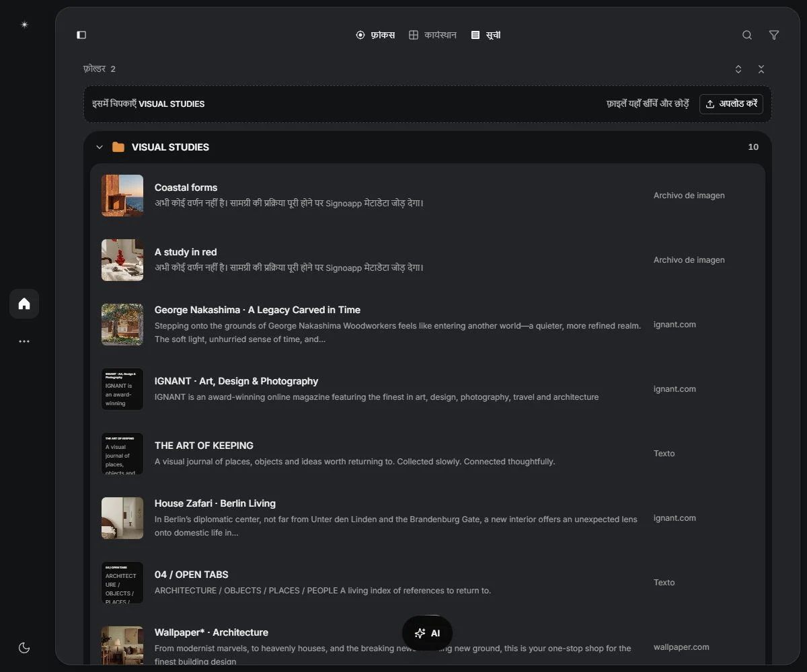Image resolution: width=807 pixels, height=672 pixels.
Task: Click the IGNANT Art, Design & Photography thumbnail
Action: click(x=122, y=389)
